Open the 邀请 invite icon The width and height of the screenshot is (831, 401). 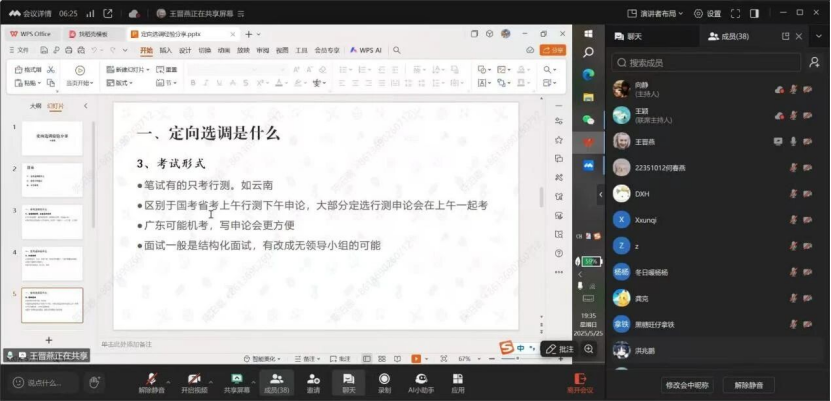pyautogui.click(x=313, y=378)
